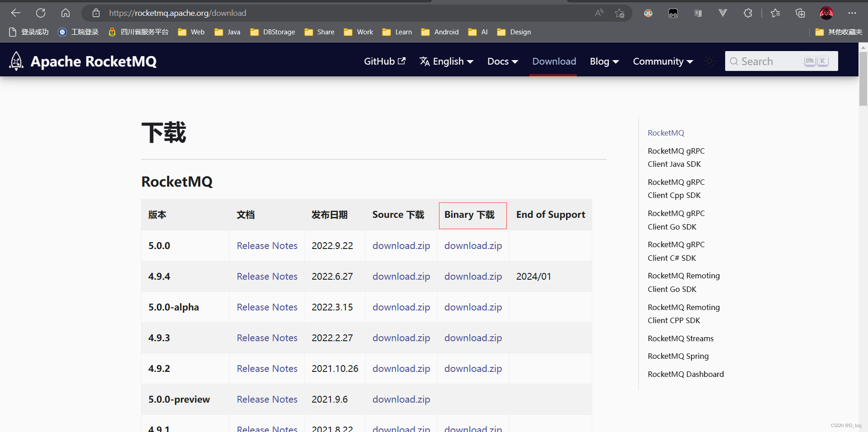The height and width of the screenshot is (432, 868).
Task: Expand the English language dropdown
Action: point(446,61)
